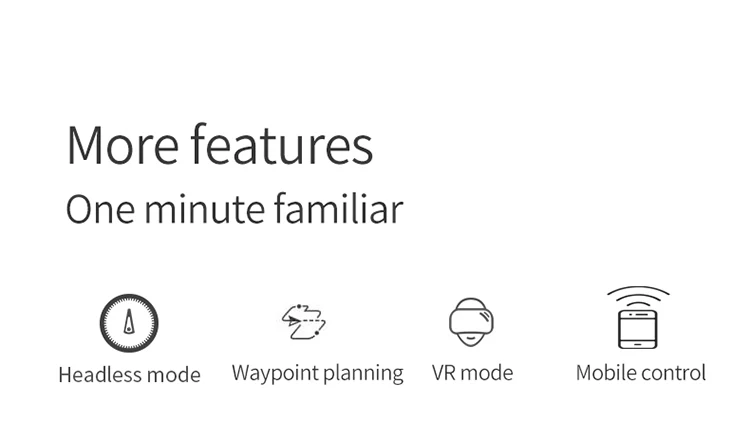Open the "Mobile control" text label
The height and width of the screenshot is (444, 750).
640,373
